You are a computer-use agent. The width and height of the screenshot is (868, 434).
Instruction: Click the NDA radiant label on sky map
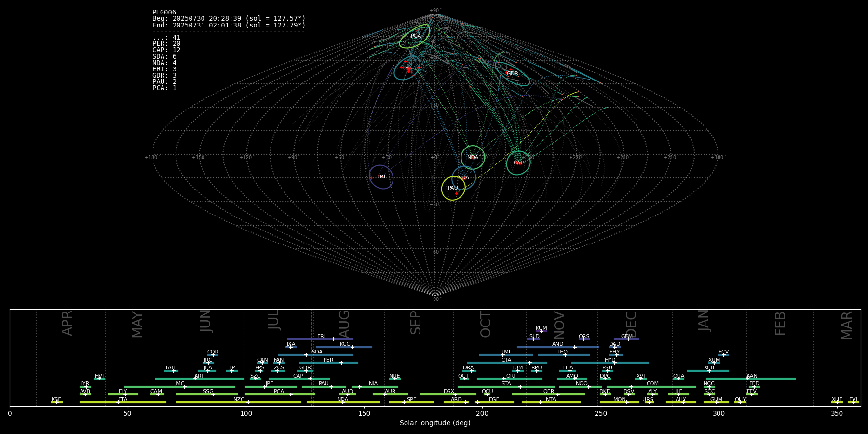tap(473, 158)
